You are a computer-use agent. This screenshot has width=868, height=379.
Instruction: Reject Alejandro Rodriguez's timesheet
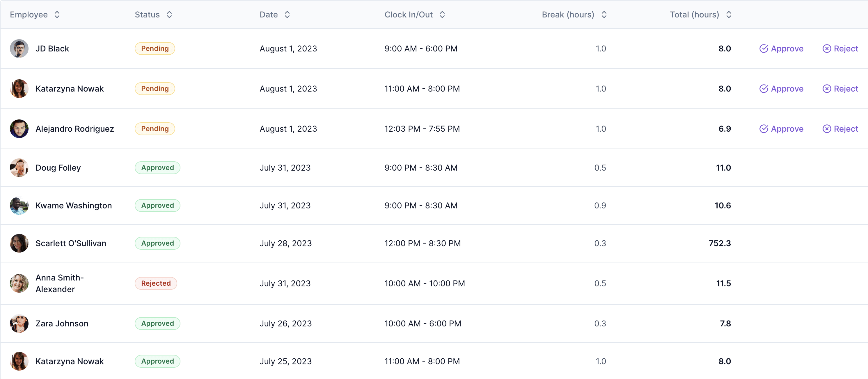840,128
